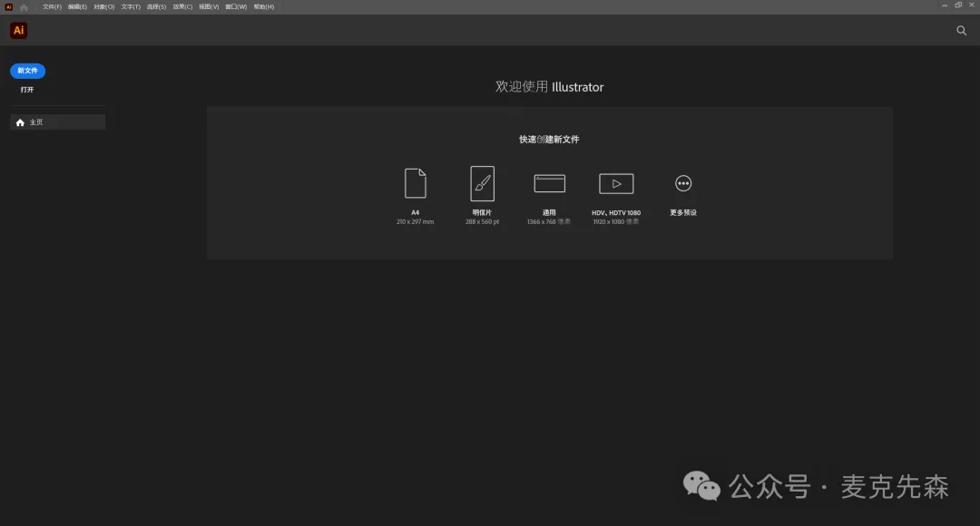The image size is (980, 526).
Task: Select the 主页 home sidebar item
Action: [x=57, y=122]
